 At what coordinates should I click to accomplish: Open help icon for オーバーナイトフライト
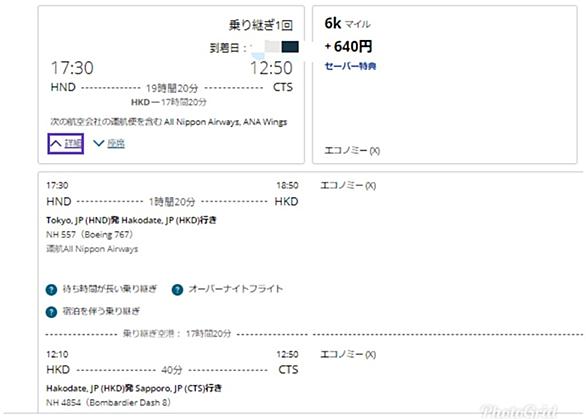pos(178,290)
